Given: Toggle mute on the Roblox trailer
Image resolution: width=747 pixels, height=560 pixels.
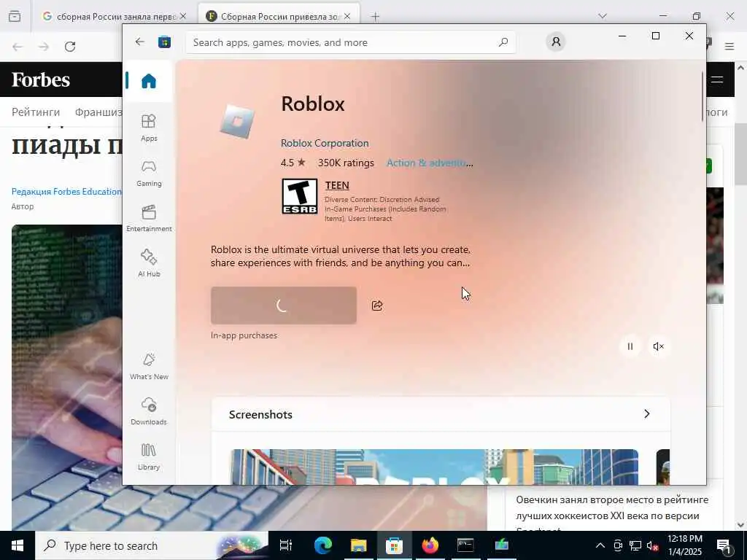Looking at the screenshot, I should coord(659,346).
